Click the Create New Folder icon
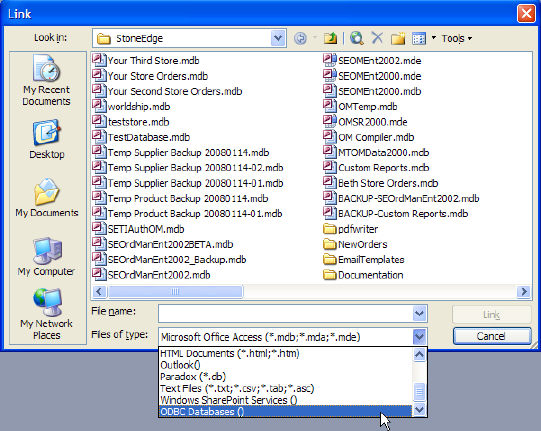This screenshot has width=541, height=431. (x=398, y=38)
